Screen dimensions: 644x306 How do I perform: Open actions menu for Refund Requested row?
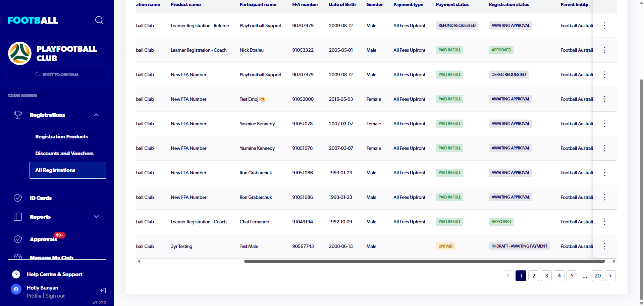coord(605,26)
